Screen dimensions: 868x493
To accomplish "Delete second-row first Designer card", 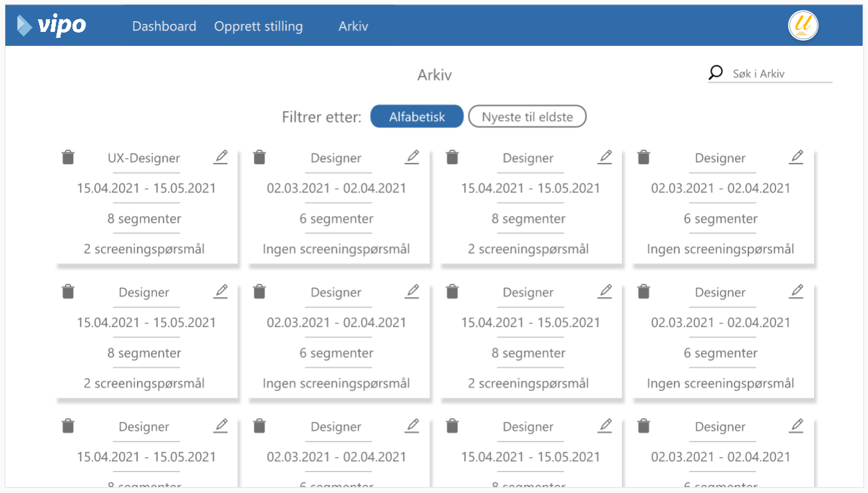I will (68, 292).
